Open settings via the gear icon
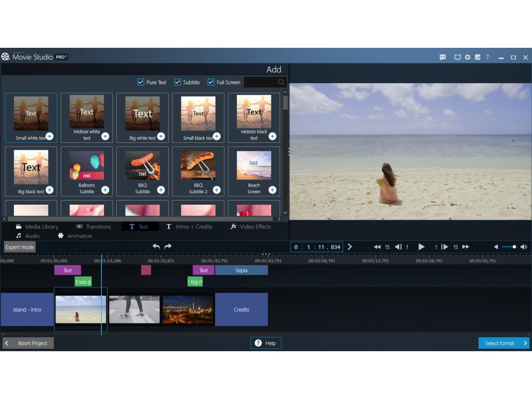 pos(468,57)
